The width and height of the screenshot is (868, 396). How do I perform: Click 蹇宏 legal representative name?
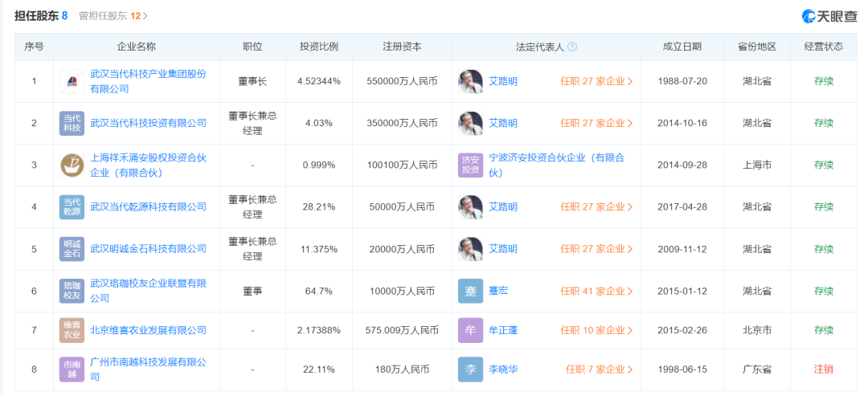coord(498,291)
